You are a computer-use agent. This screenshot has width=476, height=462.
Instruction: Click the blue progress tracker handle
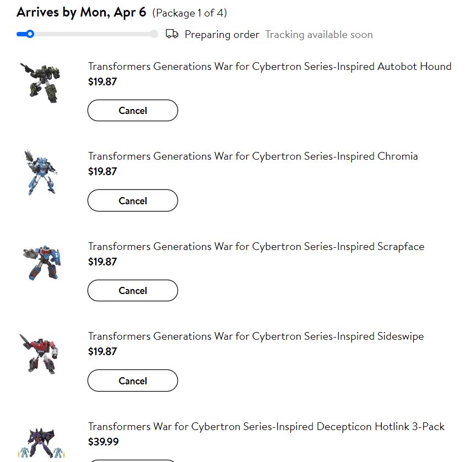30,34
